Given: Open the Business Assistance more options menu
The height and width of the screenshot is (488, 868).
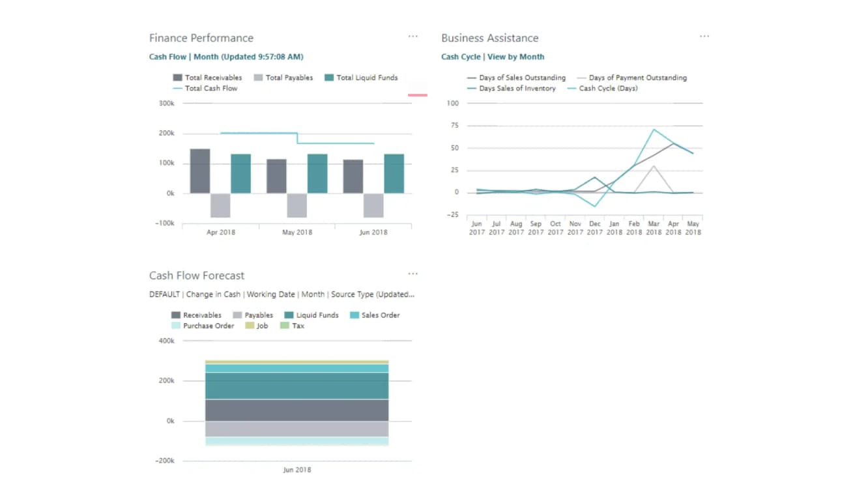Looking at the screenshot, I should [x=704, y=36].
